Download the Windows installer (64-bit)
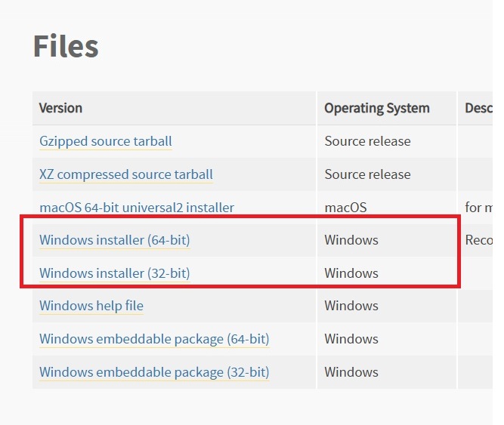 pyautogui.click(x=114, y=240)
